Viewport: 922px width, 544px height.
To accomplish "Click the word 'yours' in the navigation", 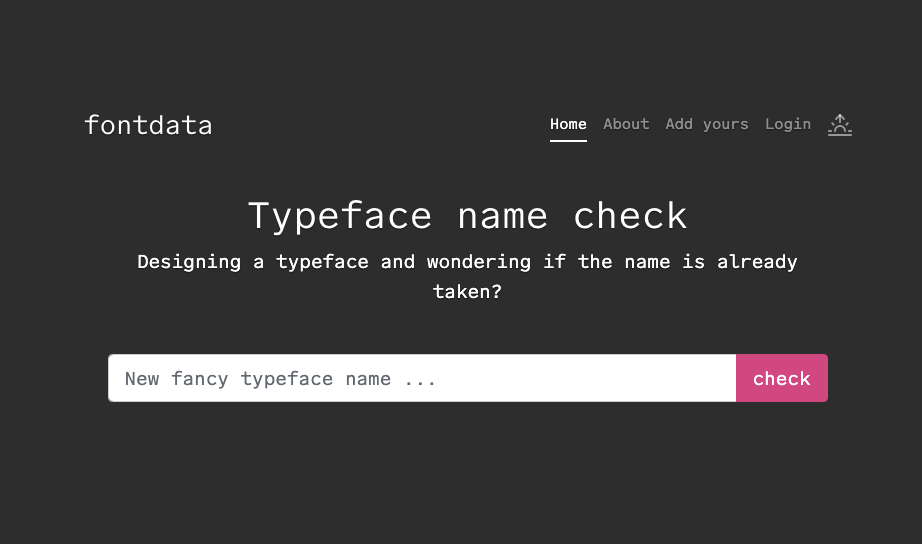I will pos(725,124).
